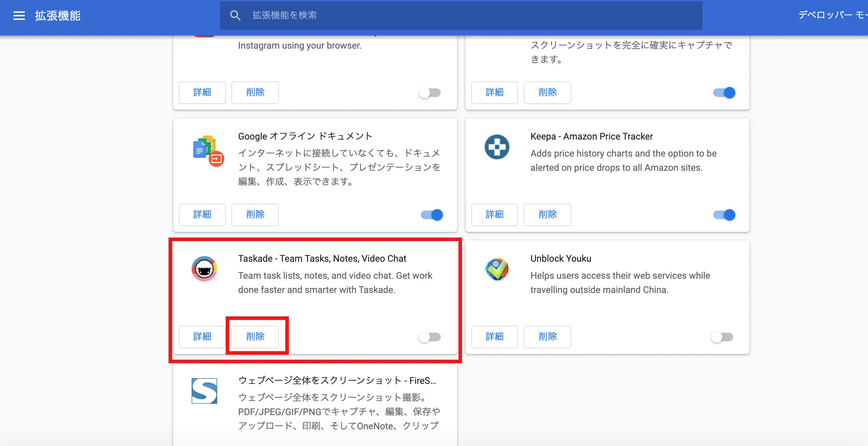Click 削除 button for Taskade extension
This screenshot has width=868, height=446.
[255, 336]
